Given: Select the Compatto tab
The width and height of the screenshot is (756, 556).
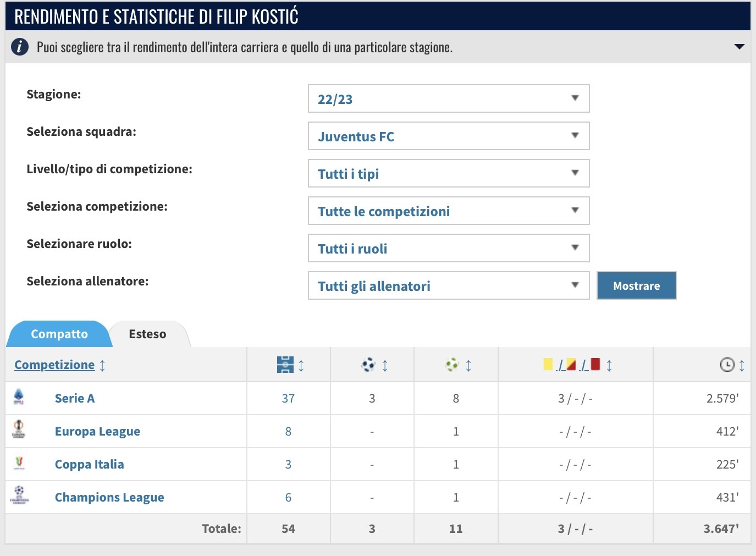Looking at the screenshot, I should [x=59, y=334].
